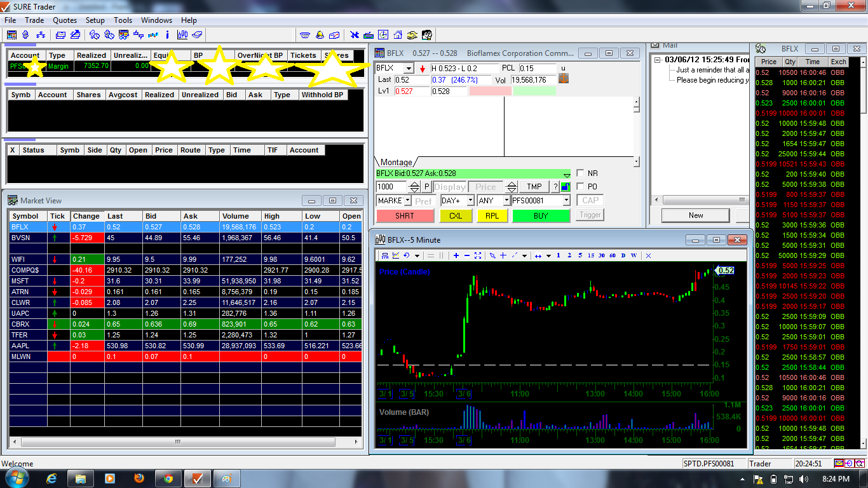
Task: Toggle the blue padlock in order entry
Action: coord(565,187)
